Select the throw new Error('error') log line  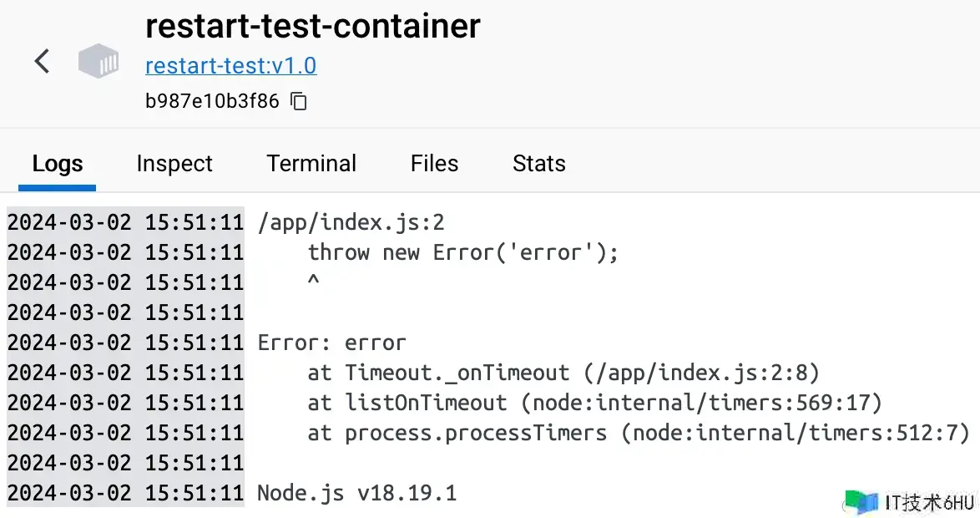(x=463, y=252)
